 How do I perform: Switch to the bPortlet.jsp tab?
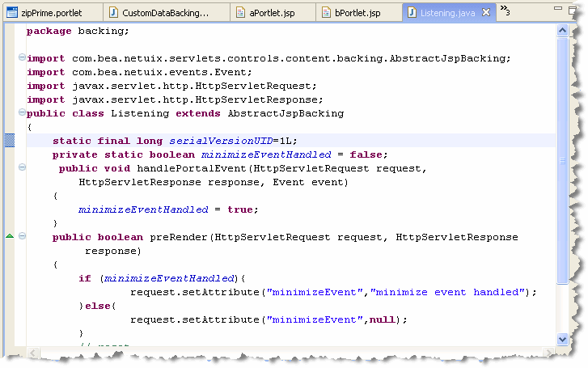point(357,13)
